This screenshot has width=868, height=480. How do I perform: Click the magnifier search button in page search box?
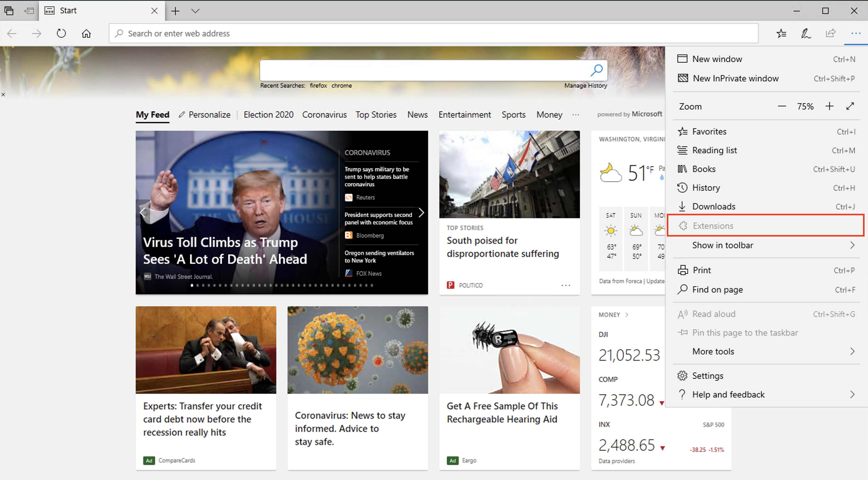tap(597, 70)
